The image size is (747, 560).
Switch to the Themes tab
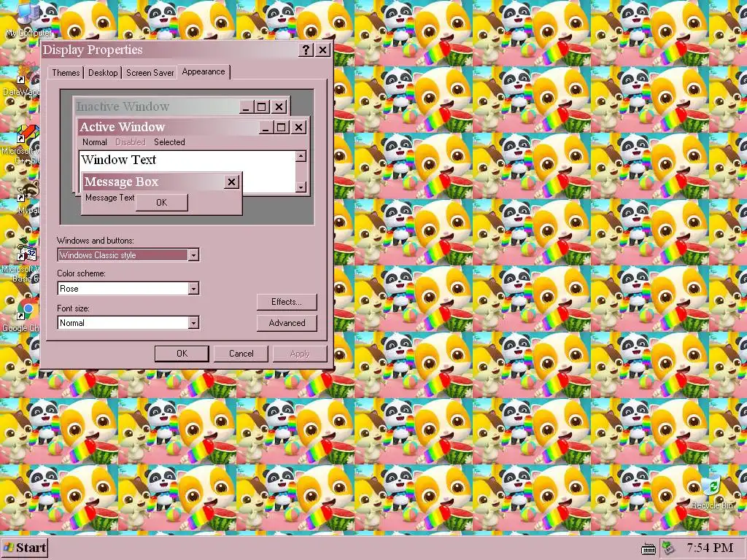(x=66, y=73)
